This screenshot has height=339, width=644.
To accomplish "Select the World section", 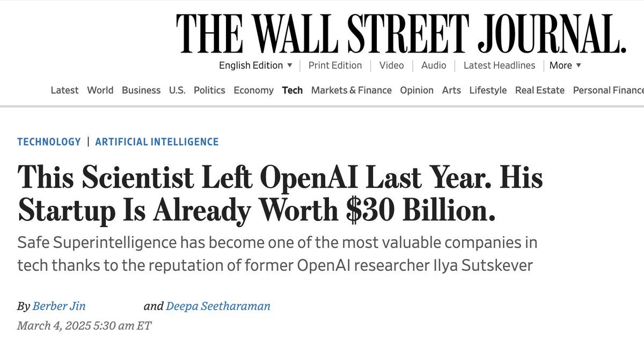I will click(x=100, y=90).
